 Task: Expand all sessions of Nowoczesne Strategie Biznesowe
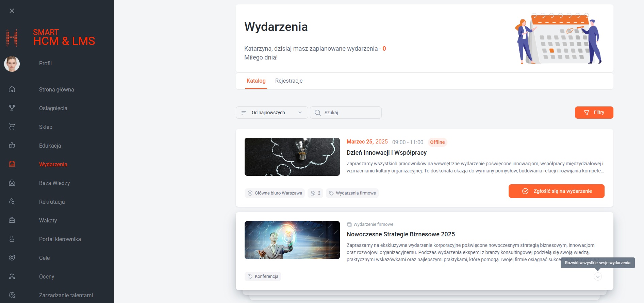[x=597, y=276]
